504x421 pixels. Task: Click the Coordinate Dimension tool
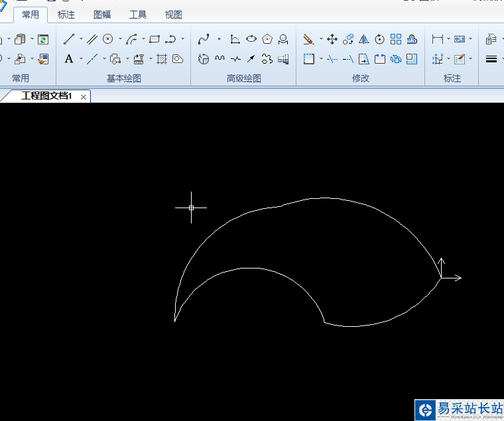437,59
